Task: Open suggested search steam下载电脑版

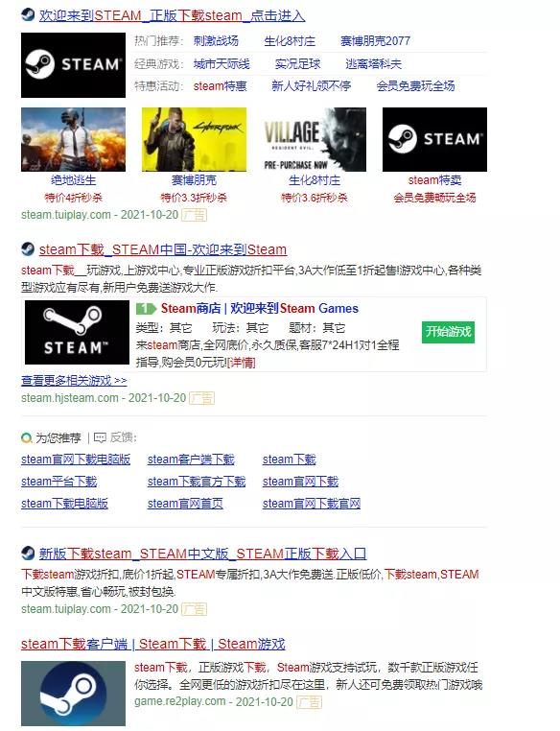Action: click(65, 504)
